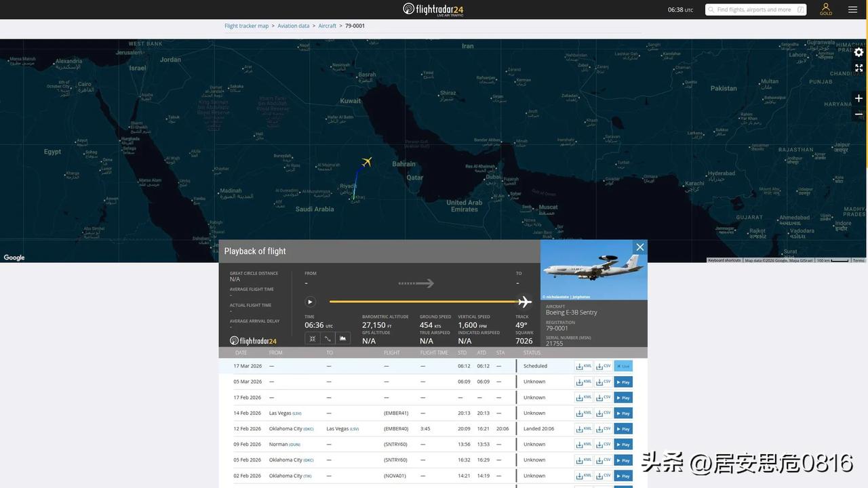
Task: Open map settings gear
Action: click(859, 52)
